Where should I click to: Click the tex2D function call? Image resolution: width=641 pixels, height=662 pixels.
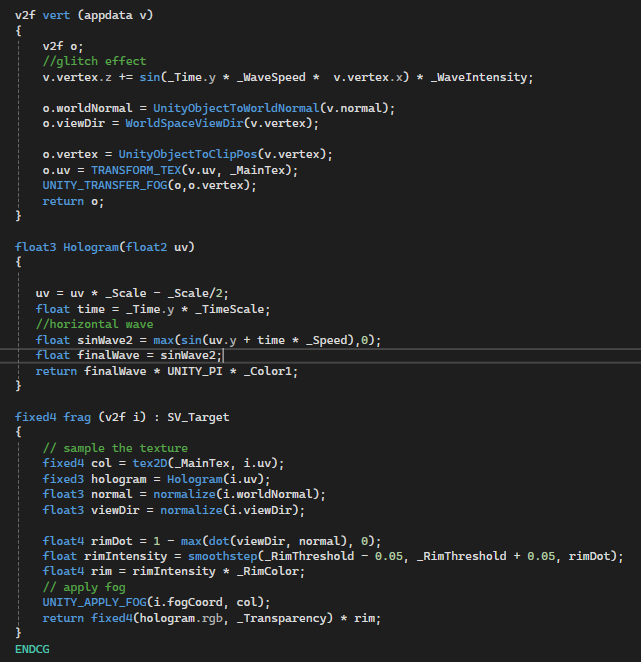point(150,463)
